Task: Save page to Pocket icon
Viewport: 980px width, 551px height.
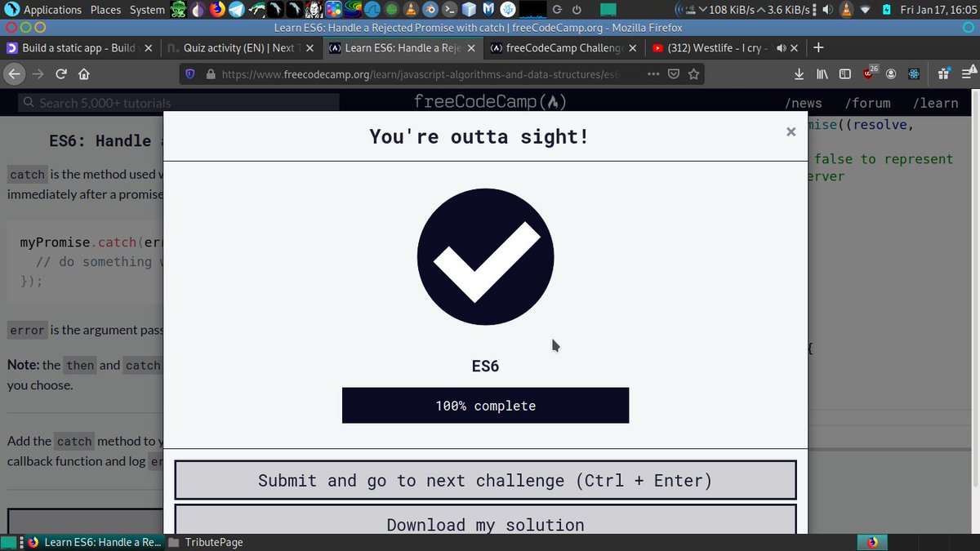Action: [x=674, y=74]
